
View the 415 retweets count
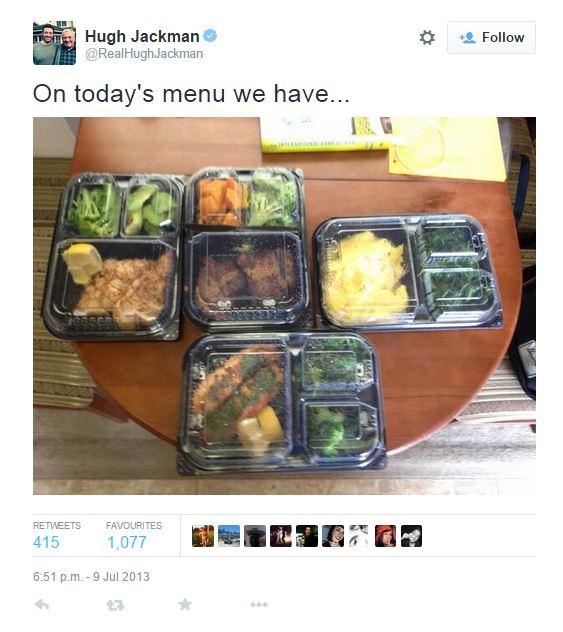click(46, 542)
